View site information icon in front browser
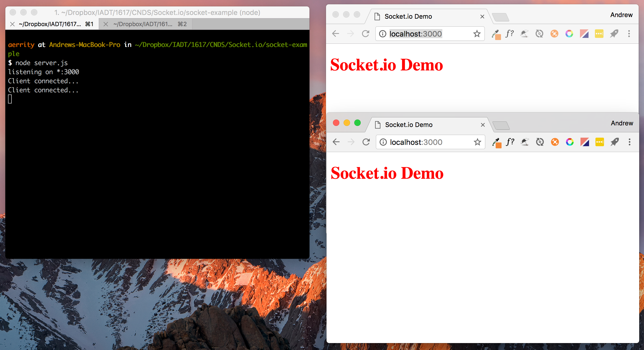The width and height of the screenshot is (644, 350). [383, 142]
